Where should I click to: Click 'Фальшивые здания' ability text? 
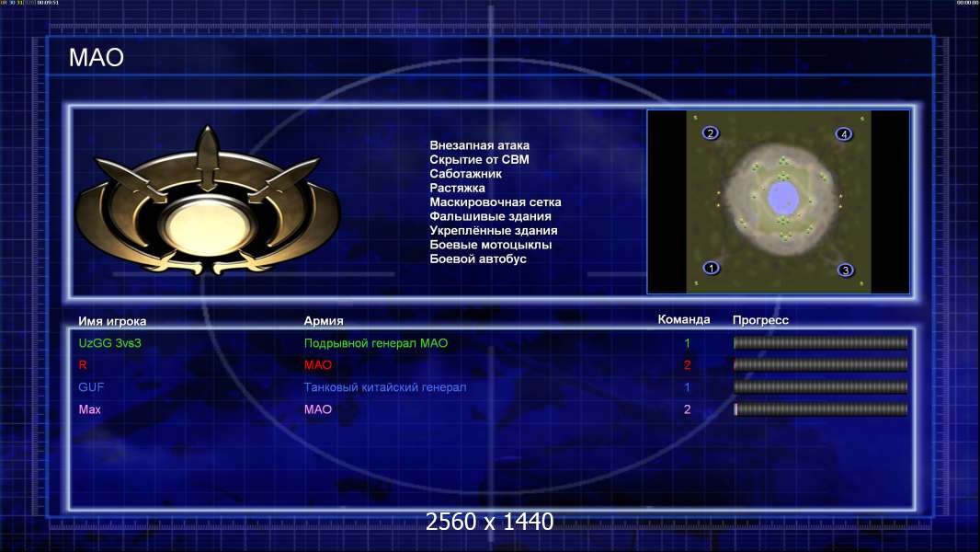pyautogui.click(x=491, y=216)
